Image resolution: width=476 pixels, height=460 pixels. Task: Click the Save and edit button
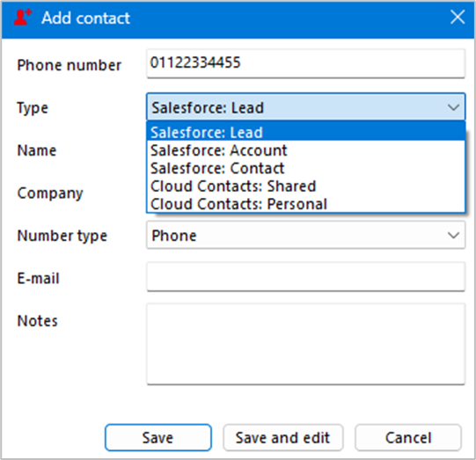283,437
